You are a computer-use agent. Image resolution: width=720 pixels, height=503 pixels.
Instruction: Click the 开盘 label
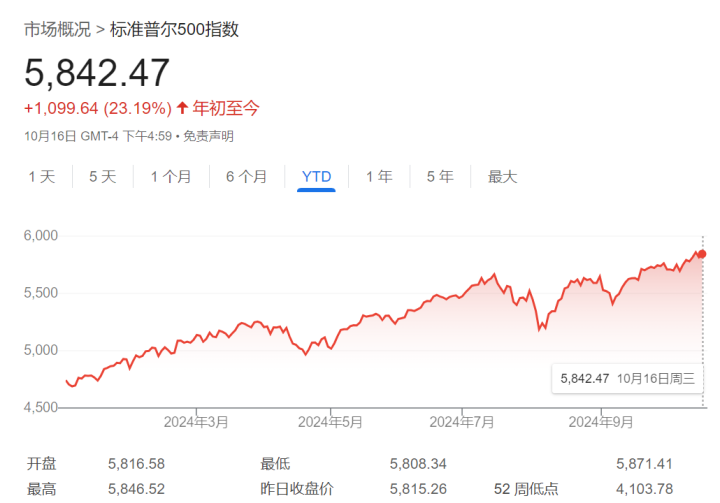coord(41,463)
